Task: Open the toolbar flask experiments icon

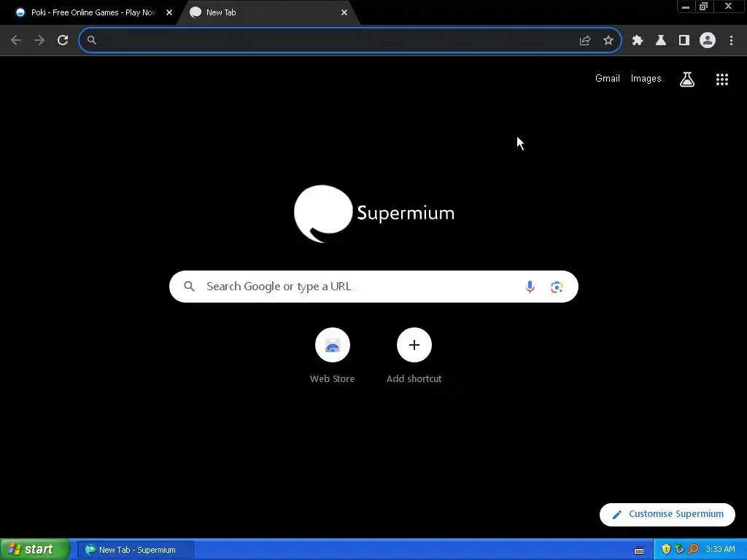Action: pos(661,41)
